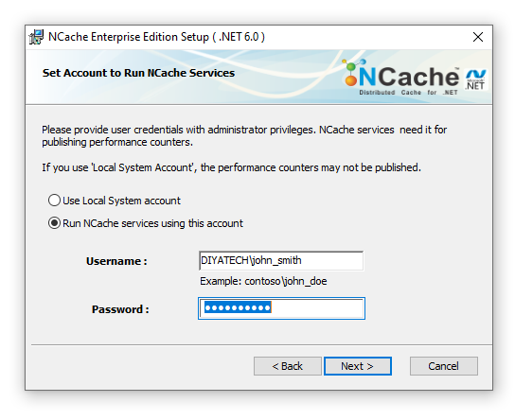Close the NCache setup dialog with X
515x420 pixels.
point(478,37)
